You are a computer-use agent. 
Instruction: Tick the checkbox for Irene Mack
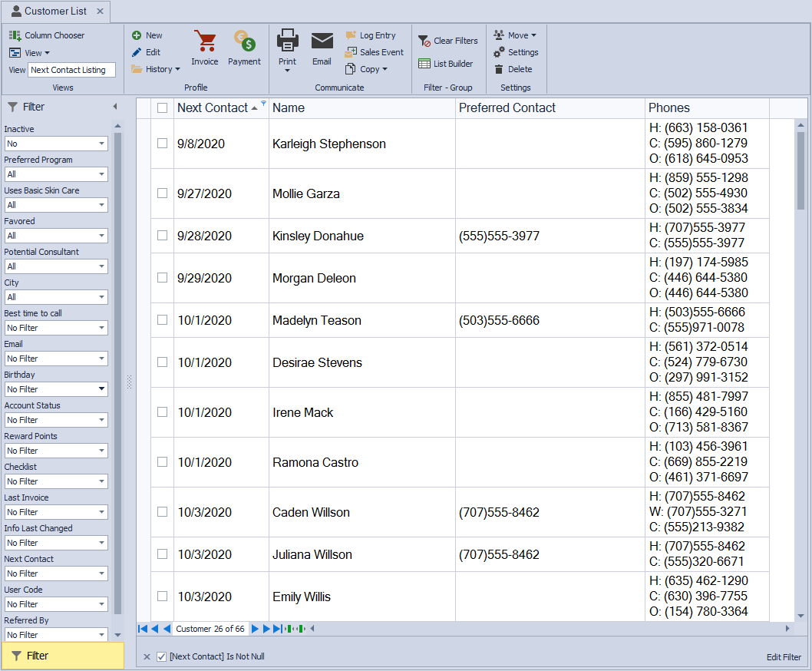point(162,412)
